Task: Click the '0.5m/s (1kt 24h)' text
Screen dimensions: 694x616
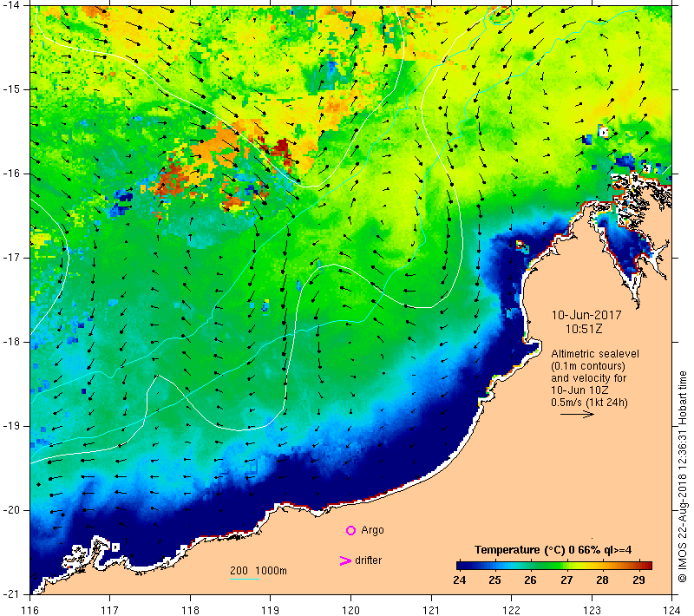Action: [589, 403]
